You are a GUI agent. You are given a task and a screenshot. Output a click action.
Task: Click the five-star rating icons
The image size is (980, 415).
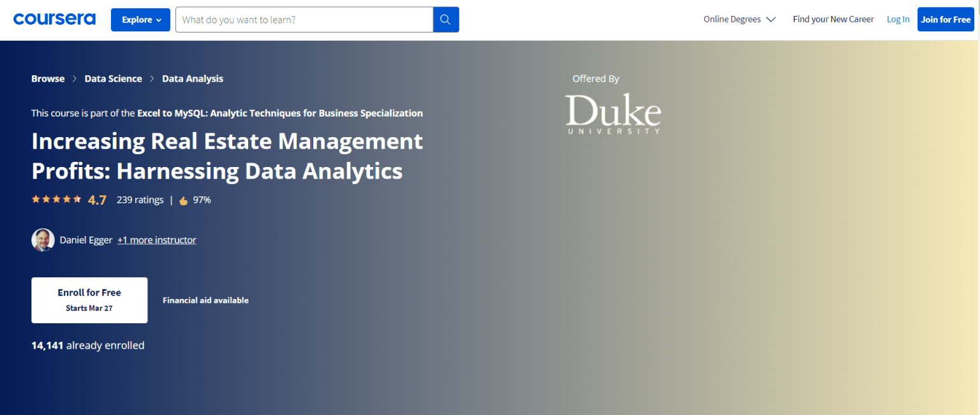tap(56, 200)
